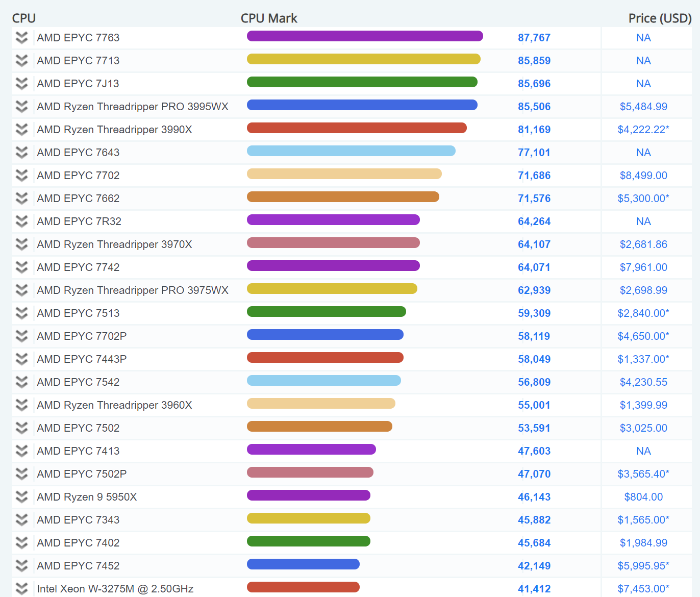Open the AMD EPYC 7713 CPU link

click(78, 61)
